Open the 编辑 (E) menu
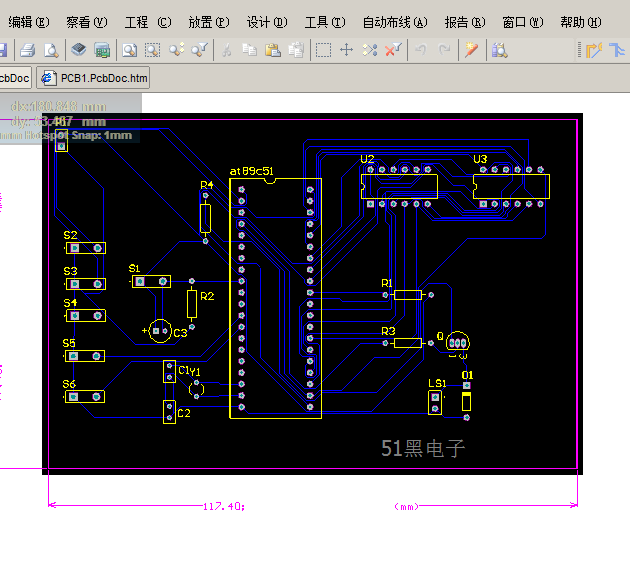Screen dimensions: 630x577 pyautogui.click(x=29, y=22)
